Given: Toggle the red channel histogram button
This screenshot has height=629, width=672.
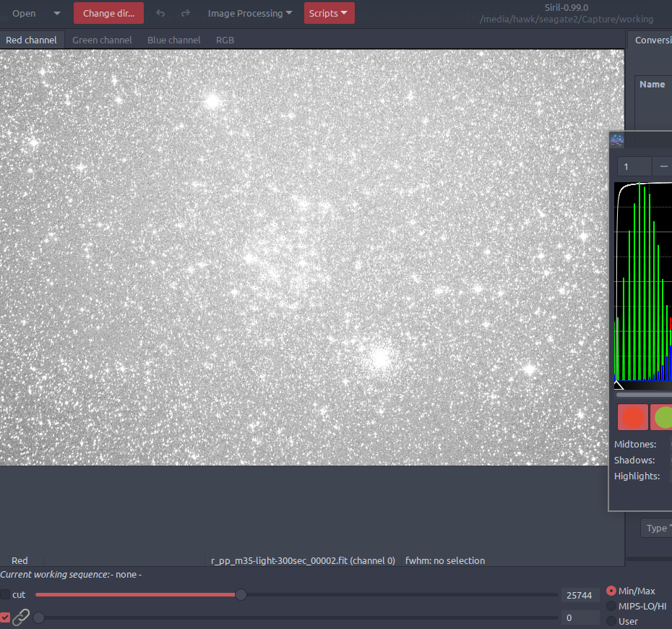Looking at the screenshot, I should coord(633,418).
